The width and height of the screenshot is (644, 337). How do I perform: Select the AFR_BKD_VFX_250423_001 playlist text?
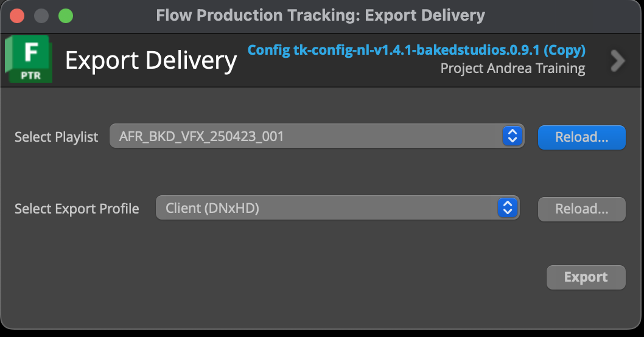[201, 137]
